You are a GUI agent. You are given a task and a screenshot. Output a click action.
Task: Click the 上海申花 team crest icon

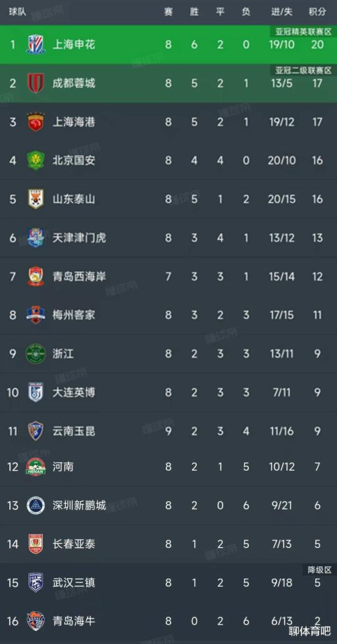pos(36,44)
